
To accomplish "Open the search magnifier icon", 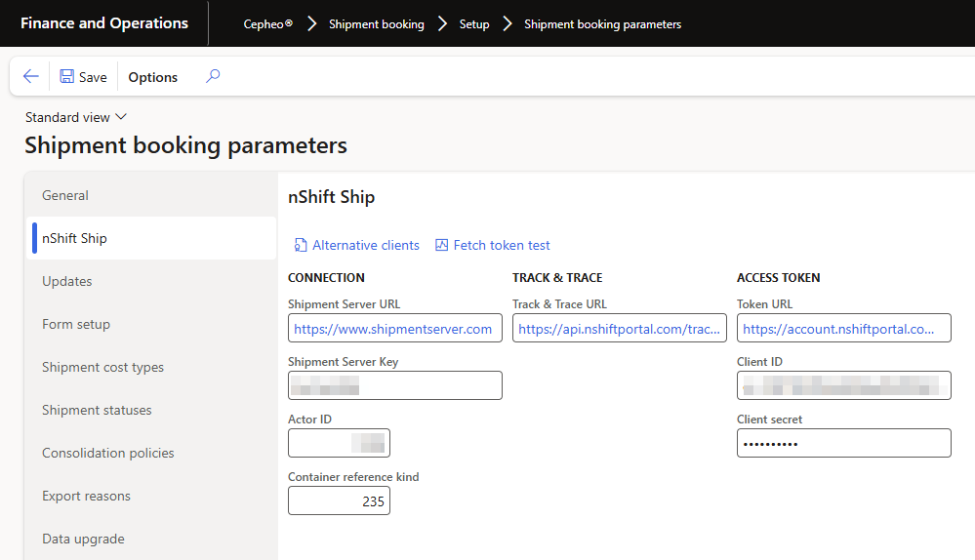I will click(213, 76).
